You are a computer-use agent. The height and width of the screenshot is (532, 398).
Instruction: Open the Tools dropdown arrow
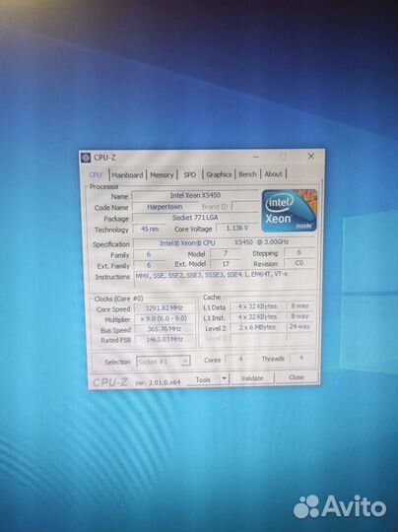tap(225, 378)
